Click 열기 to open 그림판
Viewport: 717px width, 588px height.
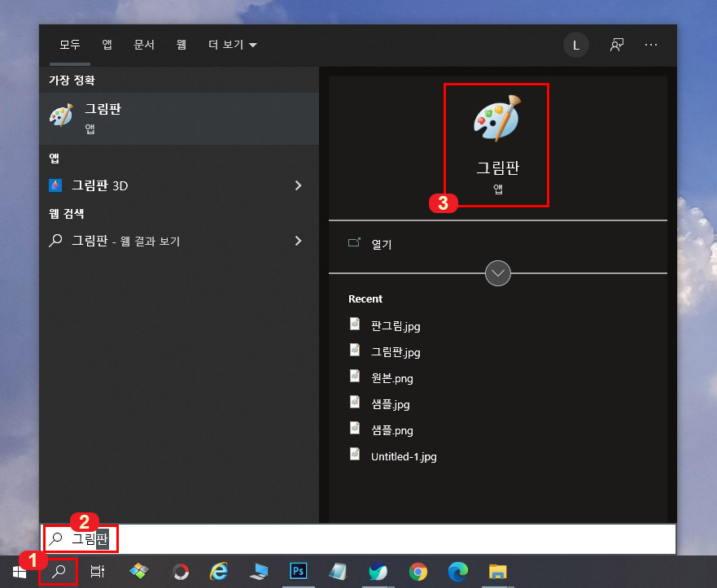382,245
